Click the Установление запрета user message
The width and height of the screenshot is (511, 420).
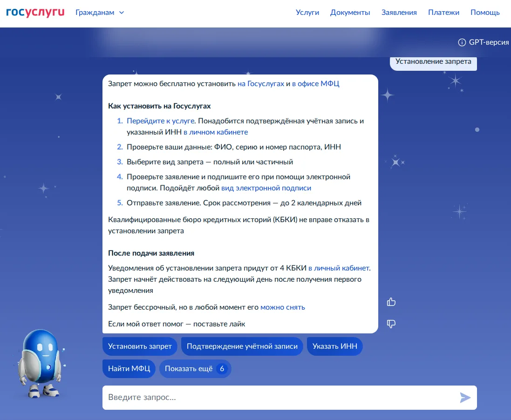pyautogui.click(x=433, y=61)
